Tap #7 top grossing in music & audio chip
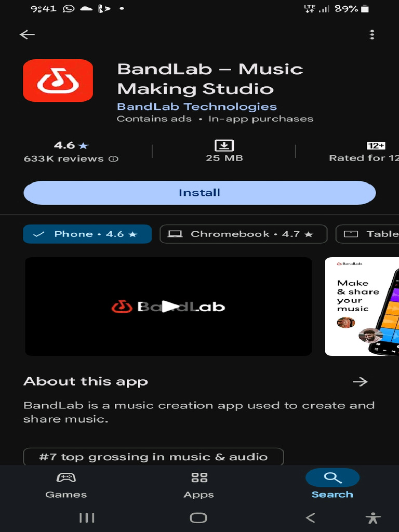Screen dimensions: 399x532 coord(153,457)
